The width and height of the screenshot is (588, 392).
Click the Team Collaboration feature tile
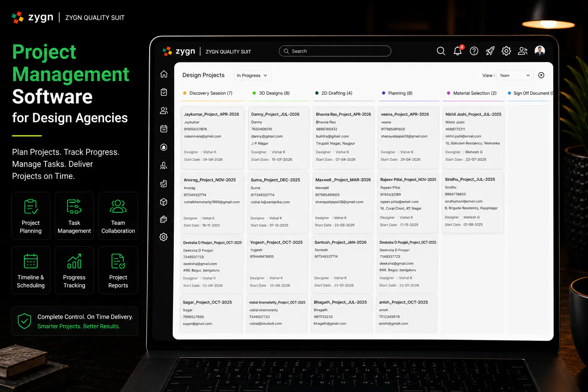[118, 216]
